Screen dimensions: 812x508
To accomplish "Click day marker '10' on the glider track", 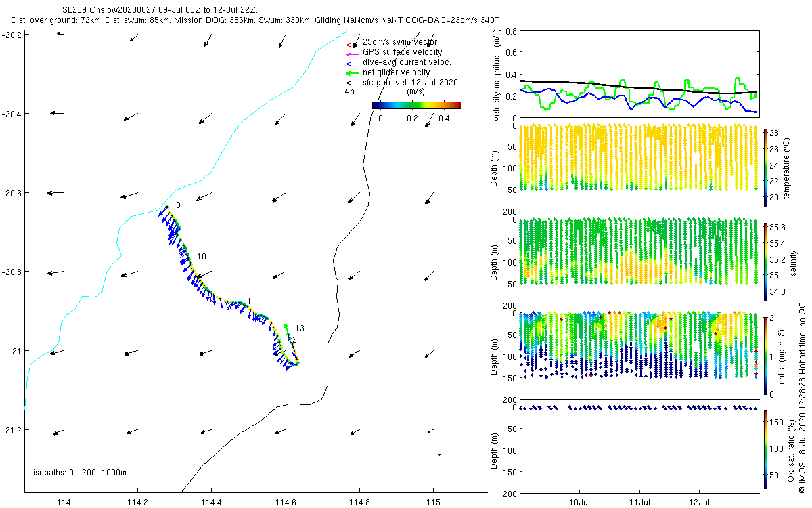I will coord(202,257).
